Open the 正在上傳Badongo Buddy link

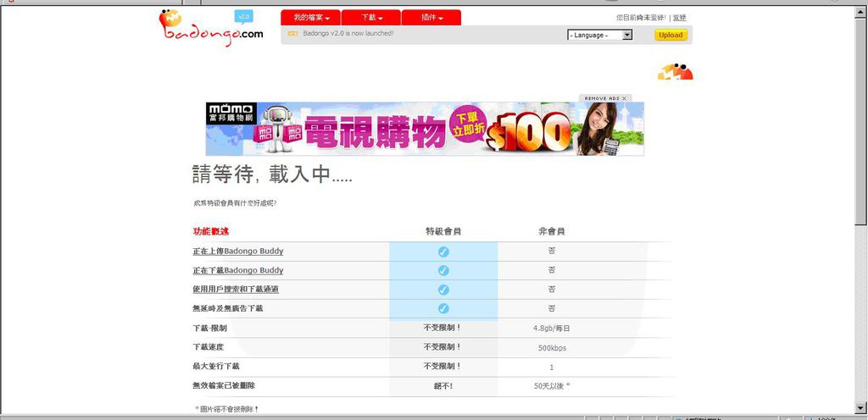pos(238,251)
